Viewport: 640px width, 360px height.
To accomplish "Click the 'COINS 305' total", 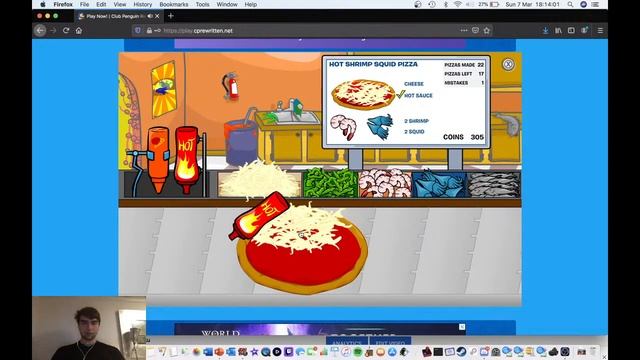I will (x=463, y=137).
